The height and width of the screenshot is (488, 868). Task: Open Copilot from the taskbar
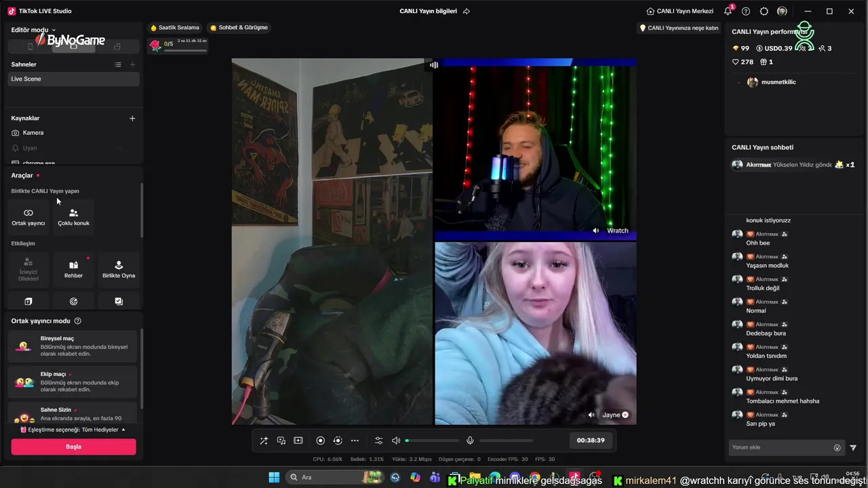[416, 477]
